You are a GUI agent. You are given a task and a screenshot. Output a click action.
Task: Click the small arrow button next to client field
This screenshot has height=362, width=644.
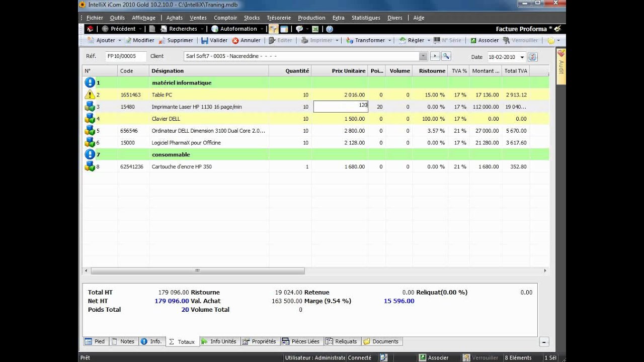[435, 56]
